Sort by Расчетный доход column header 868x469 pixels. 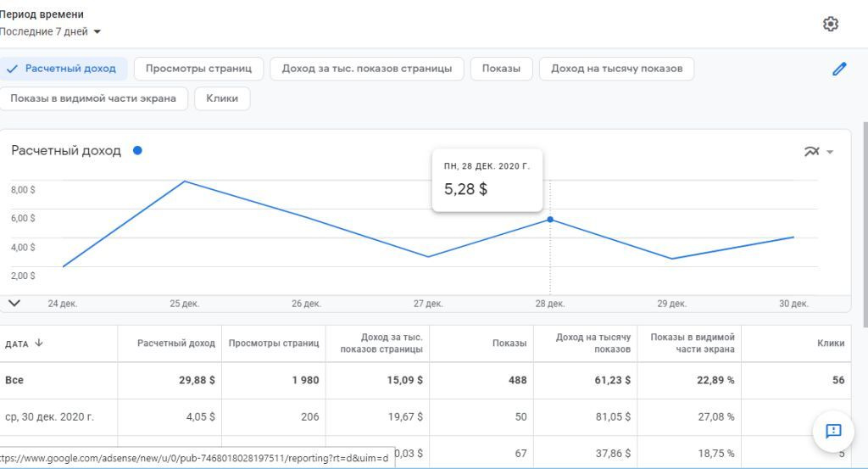[x=176, y=343]
